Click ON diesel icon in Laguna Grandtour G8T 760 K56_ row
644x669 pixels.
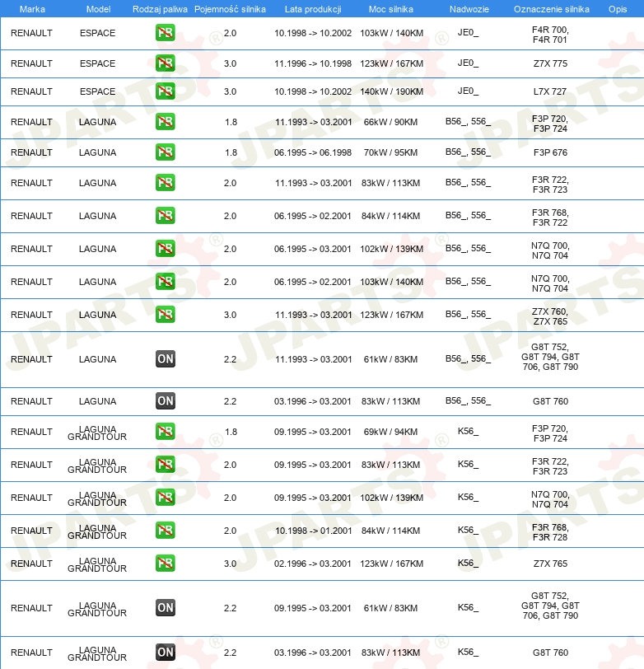click(166, 652)
